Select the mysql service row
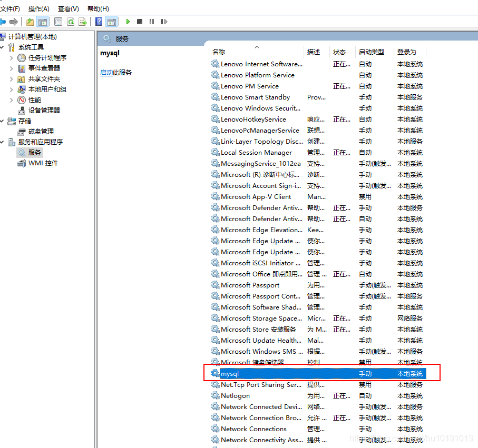The image size is (478, 448). 318,373
